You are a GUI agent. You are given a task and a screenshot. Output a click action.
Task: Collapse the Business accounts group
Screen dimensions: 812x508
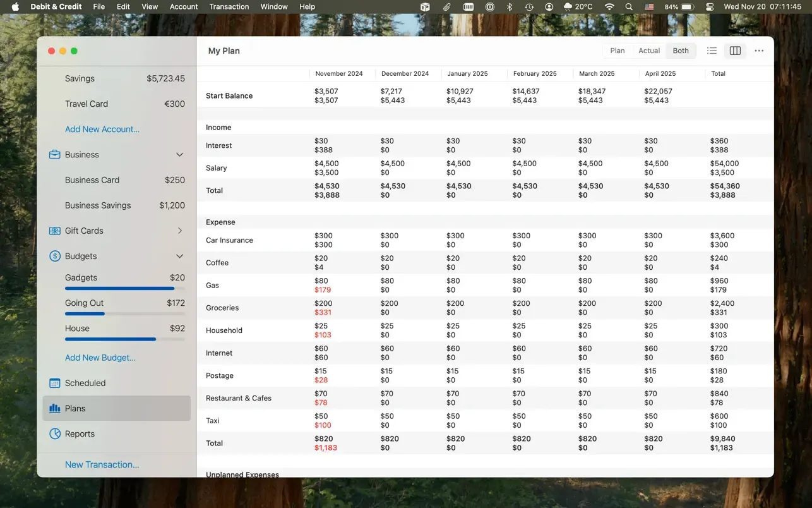coord(179,155)
